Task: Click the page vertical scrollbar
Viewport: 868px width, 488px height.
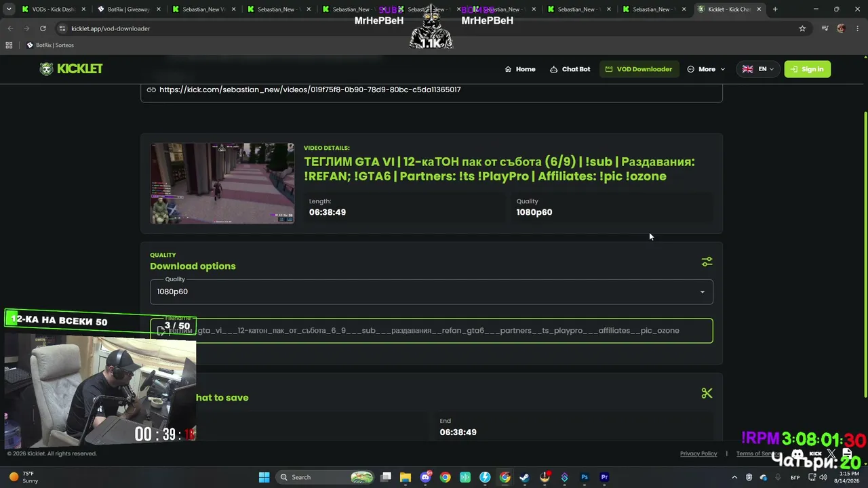Action: click(x=865, y=254)
